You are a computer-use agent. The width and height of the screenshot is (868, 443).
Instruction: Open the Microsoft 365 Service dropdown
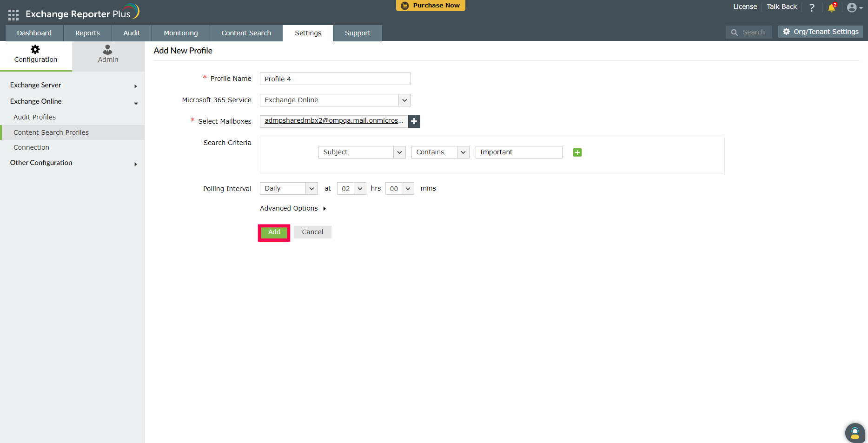click(x=335, y=100)
